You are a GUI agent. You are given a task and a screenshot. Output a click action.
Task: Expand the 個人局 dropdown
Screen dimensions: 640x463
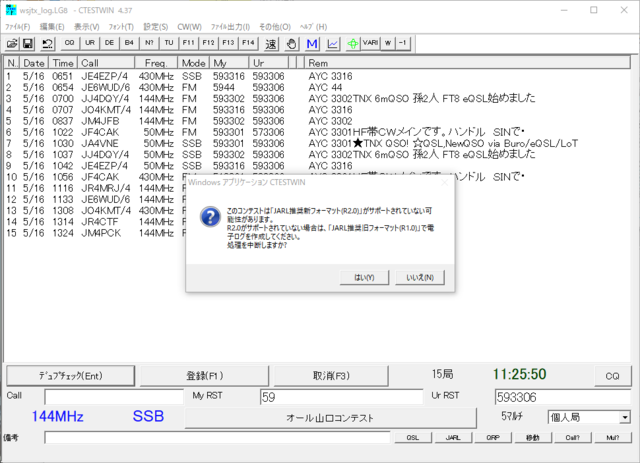(624, 417)
